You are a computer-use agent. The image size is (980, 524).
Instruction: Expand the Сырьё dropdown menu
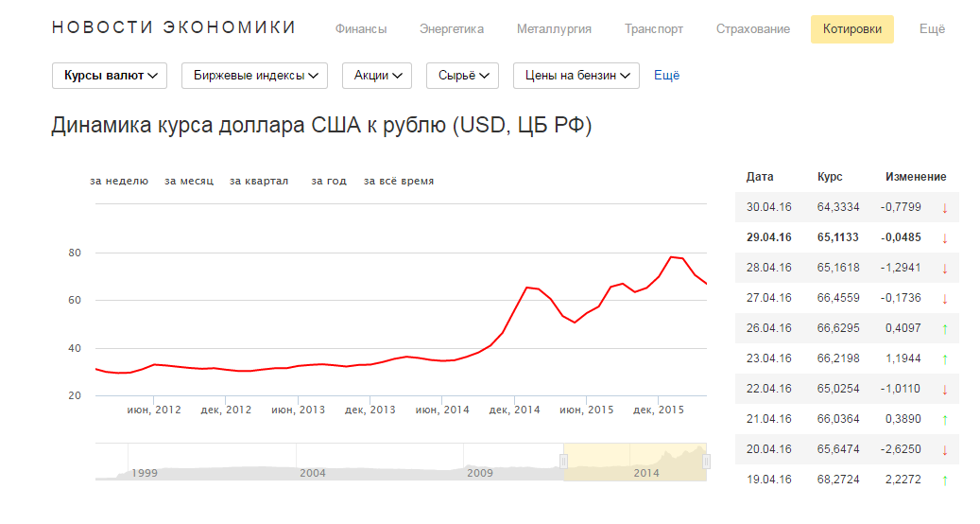coord(462,76)
